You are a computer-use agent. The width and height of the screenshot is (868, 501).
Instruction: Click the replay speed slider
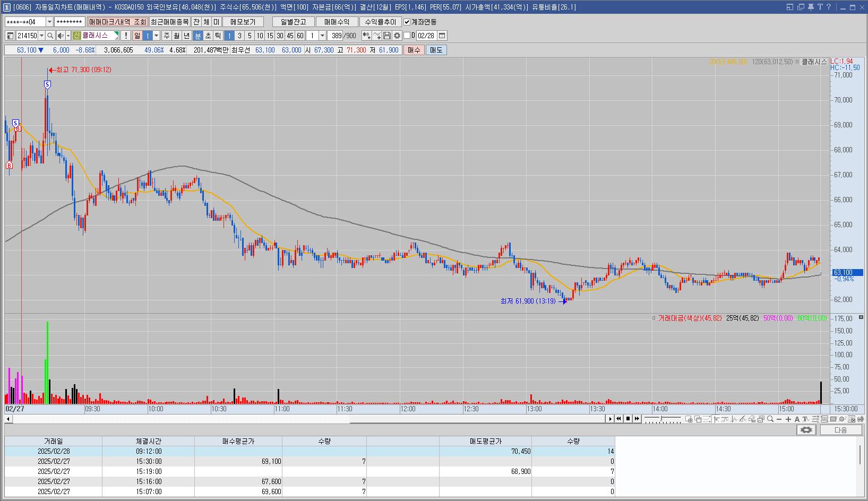(662, 419)
